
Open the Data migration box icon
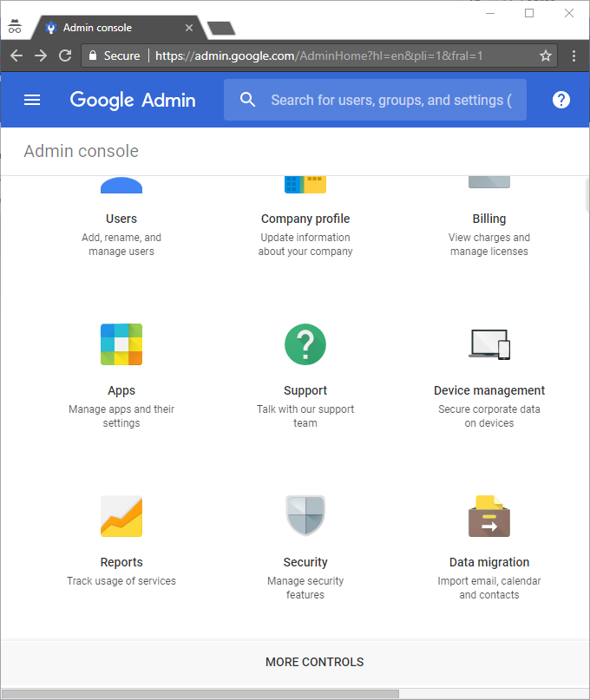point(489,516)
